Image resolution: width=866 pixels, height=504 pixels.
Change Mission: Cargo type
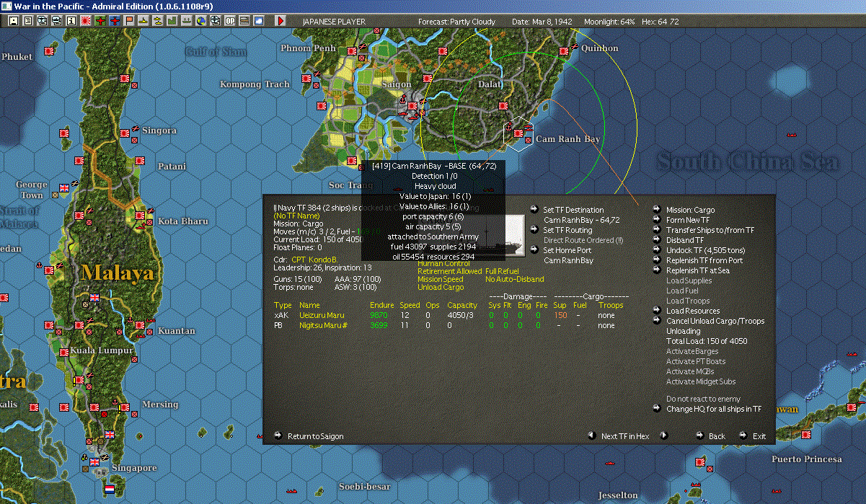690,210
